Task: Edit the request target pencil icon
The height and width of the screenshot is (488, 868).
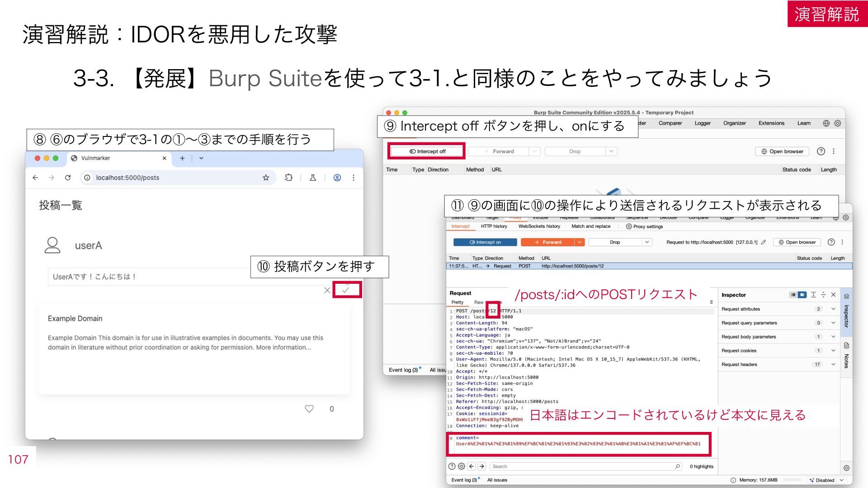Action: tap(764, 242)
